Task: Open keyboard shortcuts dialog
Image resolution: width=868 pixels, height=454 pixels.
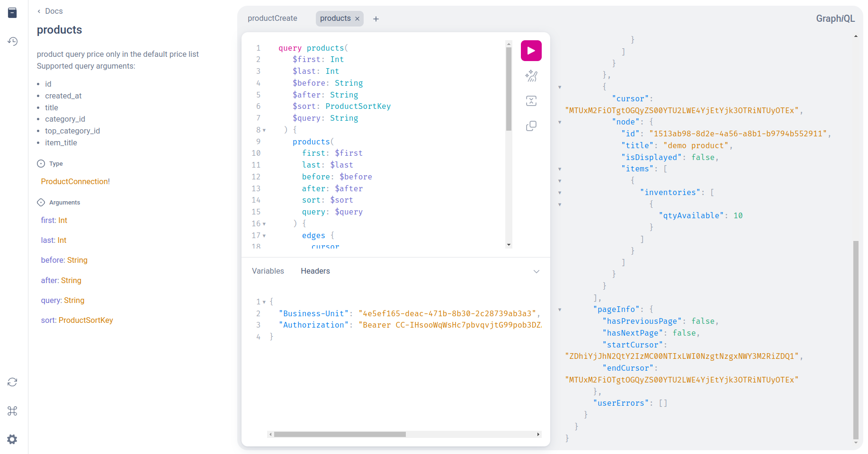Action: [x=12, y=411]
